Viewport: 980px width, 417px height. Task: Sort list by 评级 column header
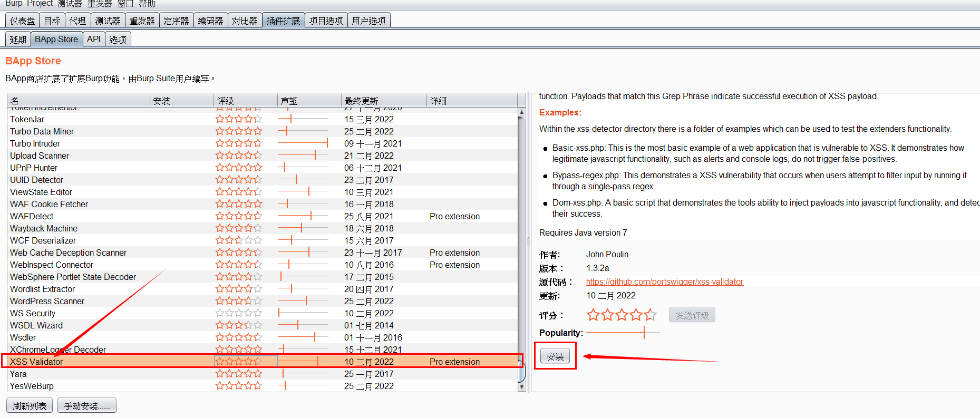pos(246,100)
